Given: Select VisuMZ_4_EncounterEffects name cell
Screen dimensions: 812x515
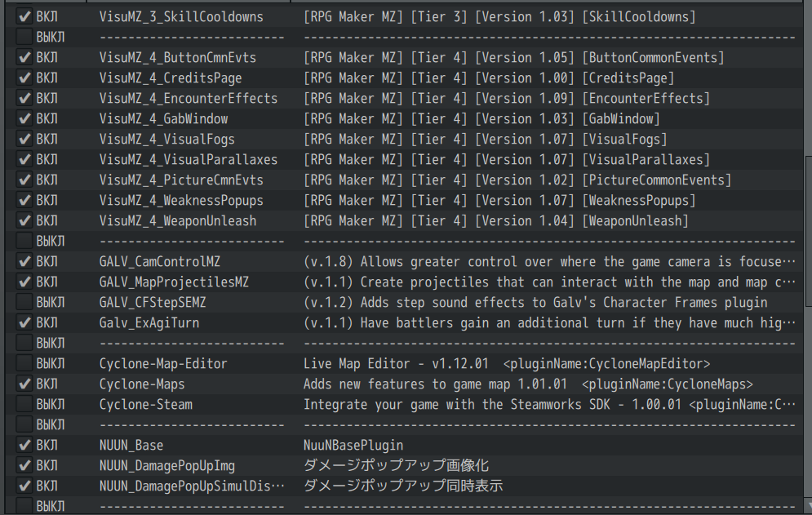Looking at the screenshot, I should (x=189, y=99).
